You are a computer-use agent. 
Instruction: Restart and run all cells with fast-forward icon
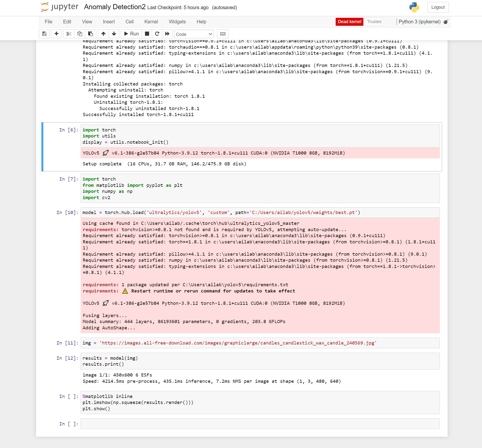click(x=167, y=34)
